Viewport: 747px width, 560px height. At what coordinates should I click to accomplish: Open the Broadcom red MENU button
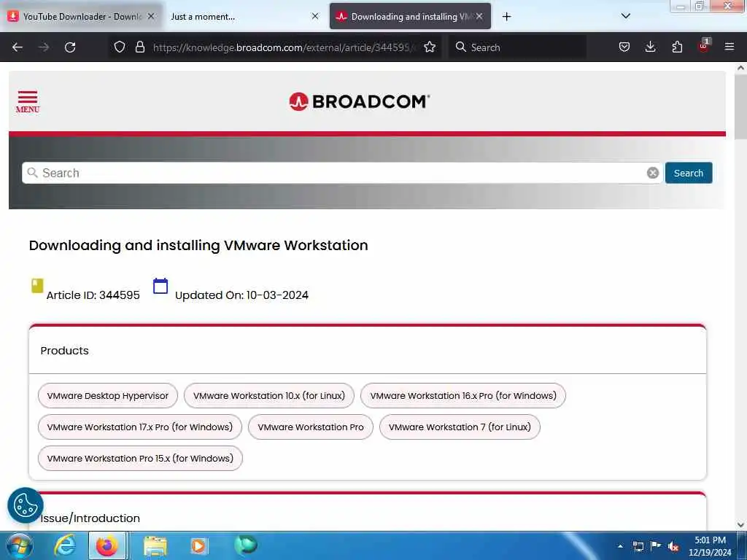click(x=28, y=101)
